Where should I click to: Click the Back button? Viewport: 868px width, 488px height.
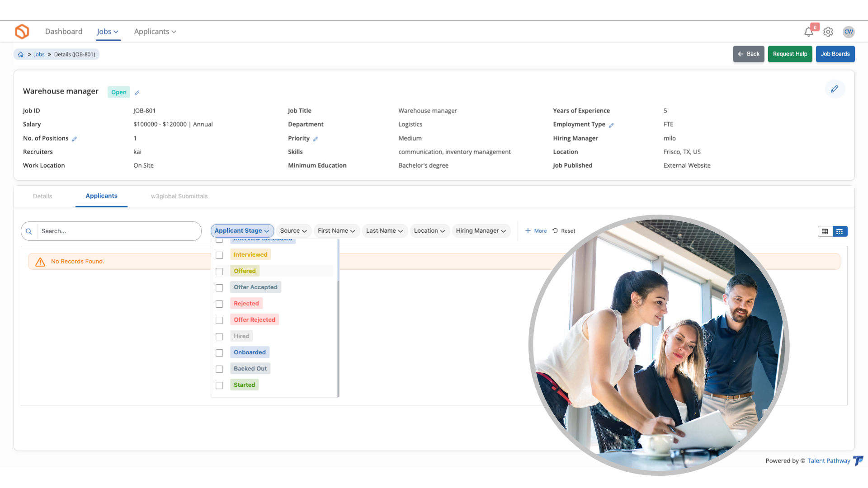pyautogui.click(x=749, y=54)
